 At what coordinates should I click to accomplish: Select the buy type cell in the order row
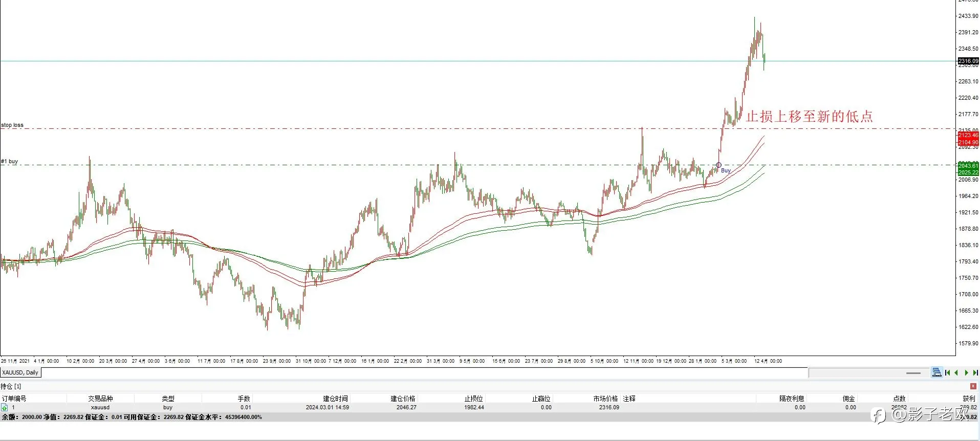pyautogui.click(x=168, y=408)
